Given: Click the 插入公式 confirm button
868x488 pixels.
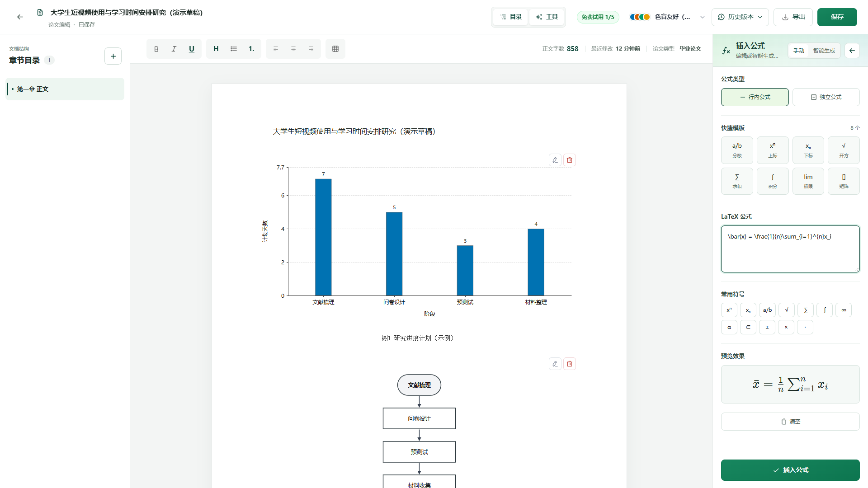Looking at the screenshot, I should click(790, 470).
